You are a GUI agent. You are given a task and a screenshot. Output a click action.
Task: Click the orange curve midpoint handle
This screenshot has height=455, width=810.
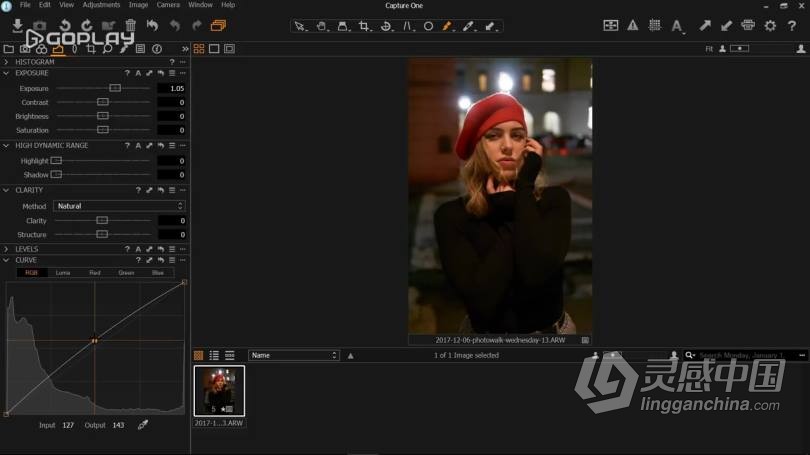tap(95, 341)
